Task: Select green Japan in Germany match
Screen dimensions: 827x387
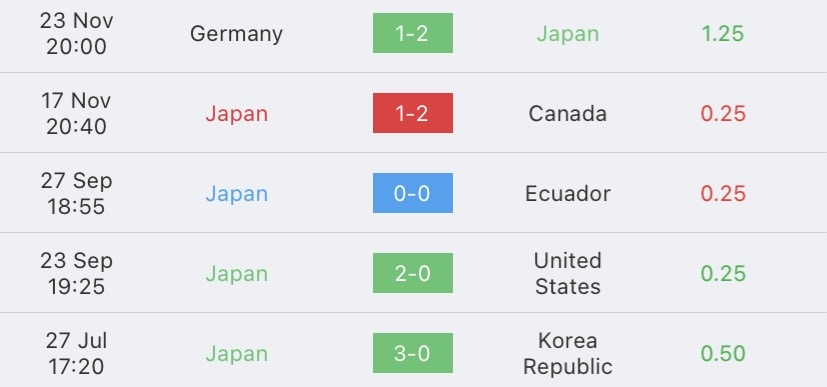Action: (568, 34)
